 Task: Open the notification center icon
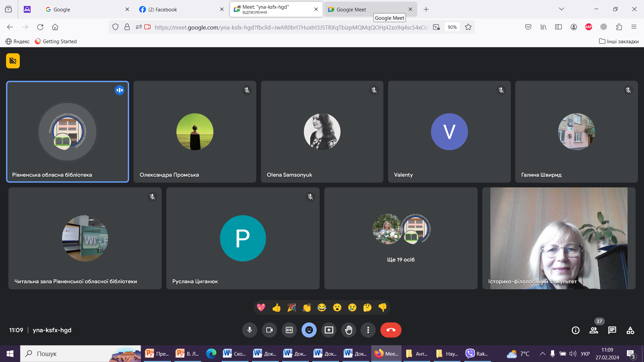631,354
